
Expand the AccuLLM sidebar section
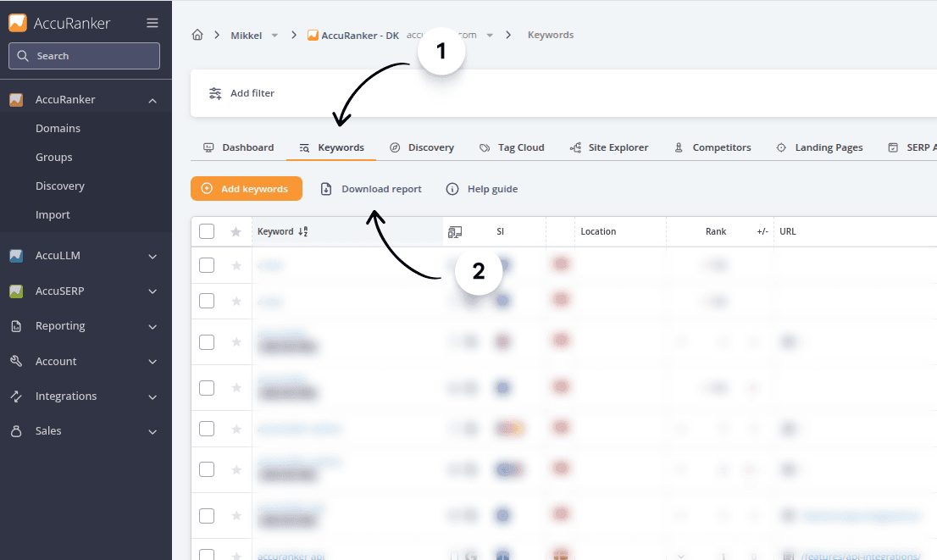[152, 257]
